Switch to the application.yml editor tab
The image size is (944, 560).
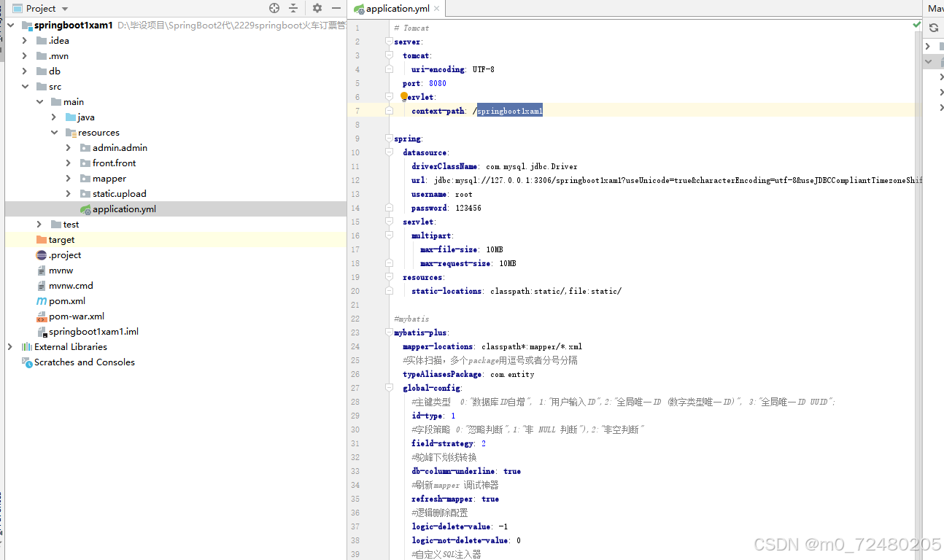click(x=397, y=9)
